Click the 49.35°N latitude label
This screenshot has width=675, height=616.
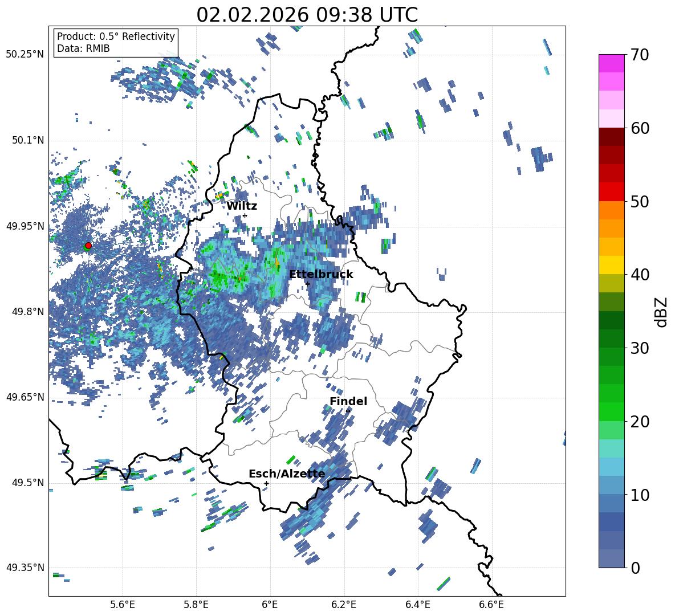click(x=25, y=568)
